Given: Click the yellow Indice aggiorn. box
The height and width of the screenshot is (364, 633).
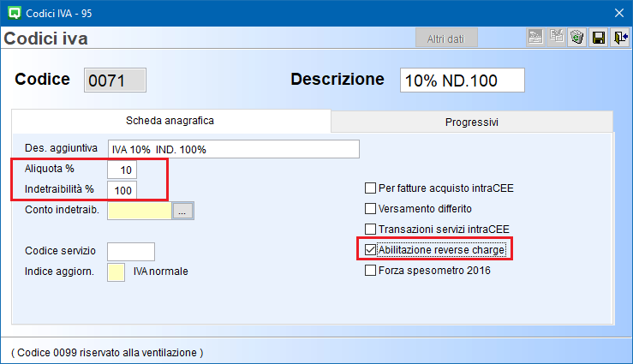Looking at the screenshot, I should point(116,272).
